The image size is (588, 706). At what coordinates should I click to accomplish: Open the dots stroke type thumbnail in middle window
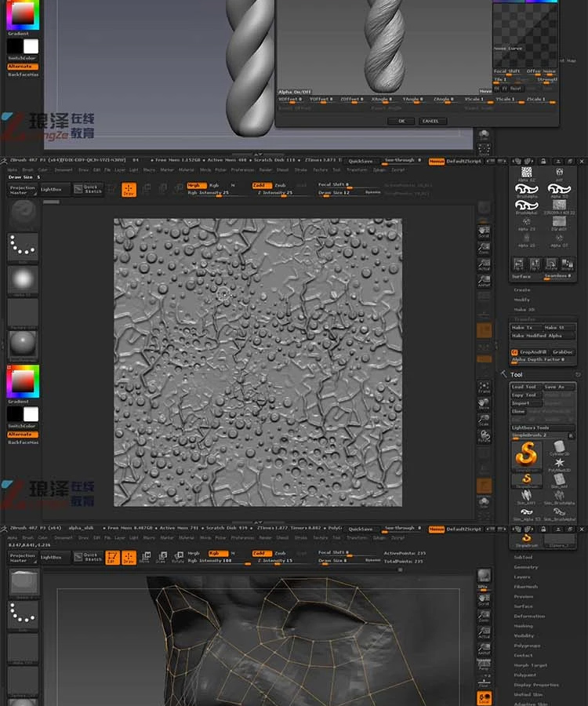[x=23, y=246]
